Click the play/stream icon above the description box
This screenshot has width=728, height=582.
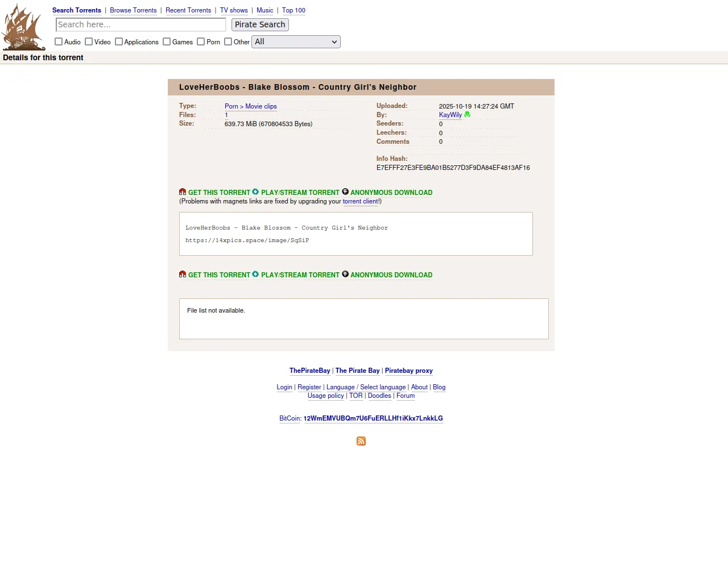click(255, 192)
